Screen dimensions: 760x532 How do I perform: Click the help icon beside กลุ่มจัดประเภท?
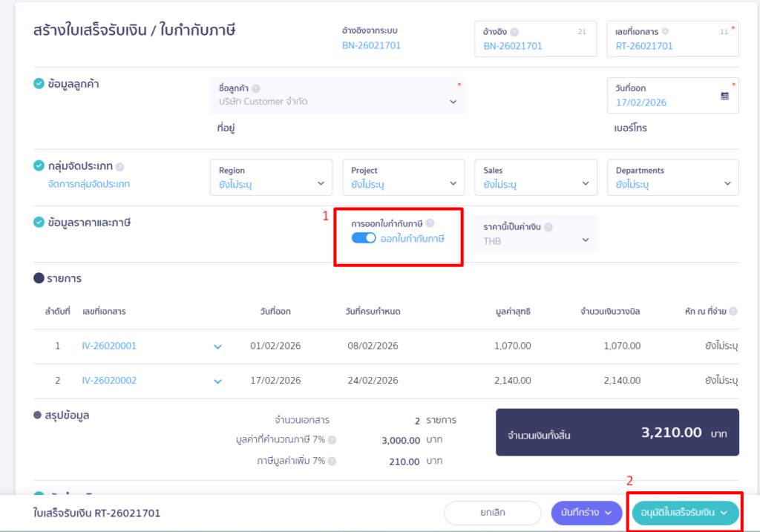[x=120, y=167]
